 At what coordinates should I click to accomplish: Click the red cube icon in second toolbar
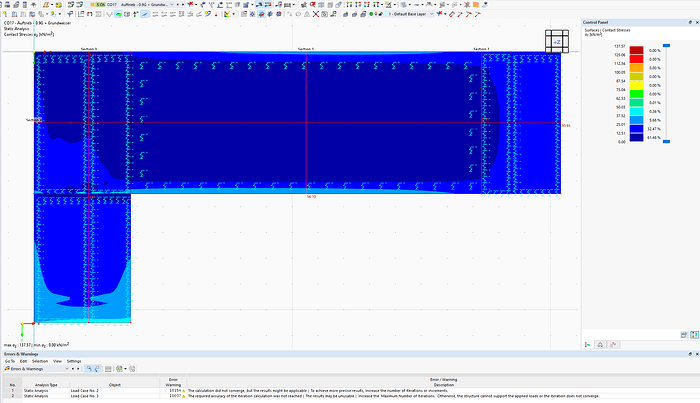tap(279, 14)
